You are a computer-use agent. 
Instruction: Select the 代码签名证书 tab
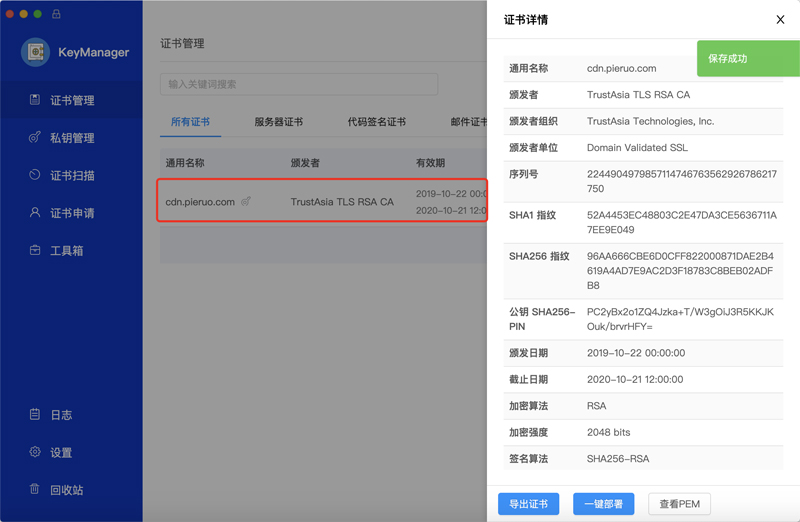tap(376, 122)
